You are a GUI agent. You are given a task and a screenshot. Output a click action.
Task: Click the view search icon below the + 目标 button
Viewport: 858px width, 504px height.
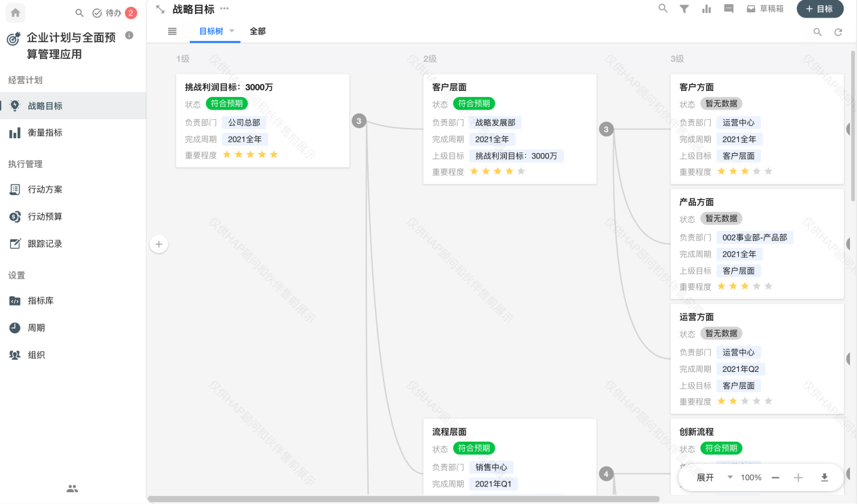click(x=817, y=32)
